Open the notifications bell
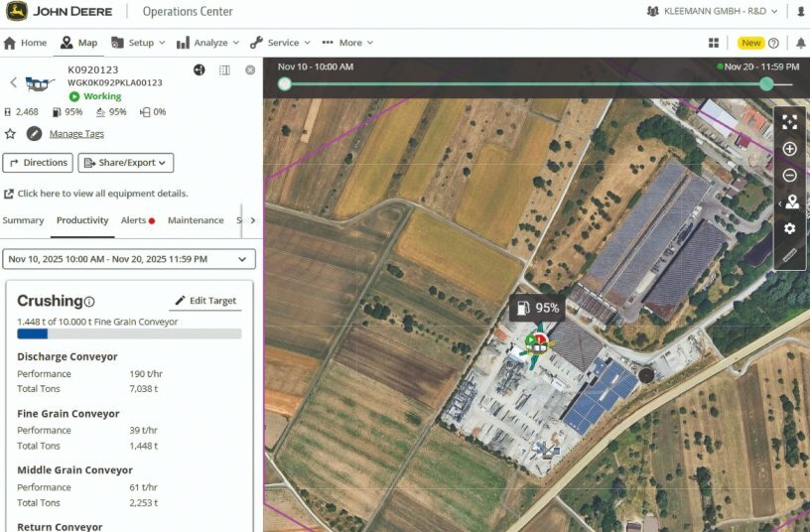The width and height of the screenshot is (810, 532). point(801,43)
